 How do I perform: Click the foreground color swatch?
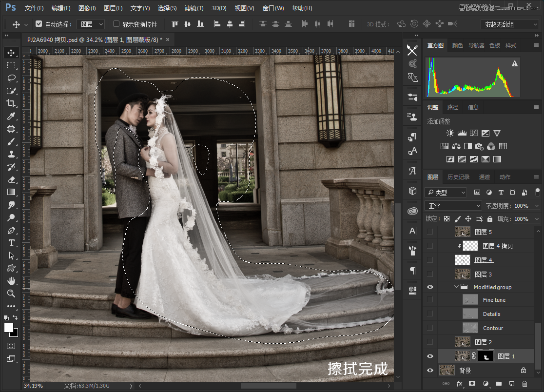pyautogui.click(x=9, y=328)
